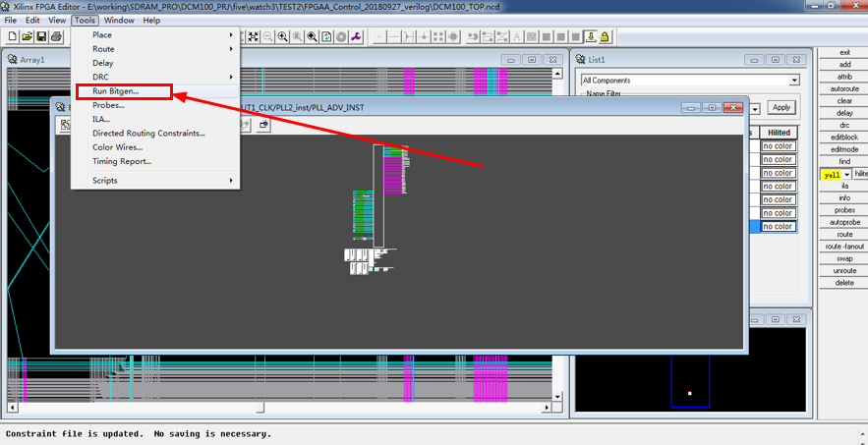Choose Delay from Tools menu
Image resolution: width=868 pixels, height=445 pixels.
click(x=155, y=63)
